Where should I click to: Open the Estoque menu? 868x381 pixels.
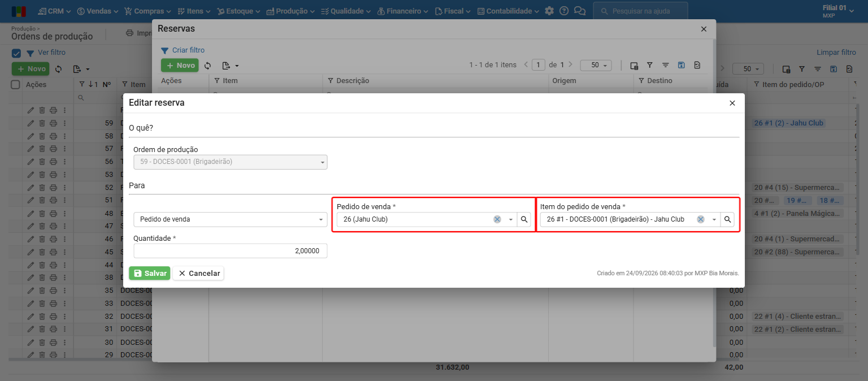point(239,11)
